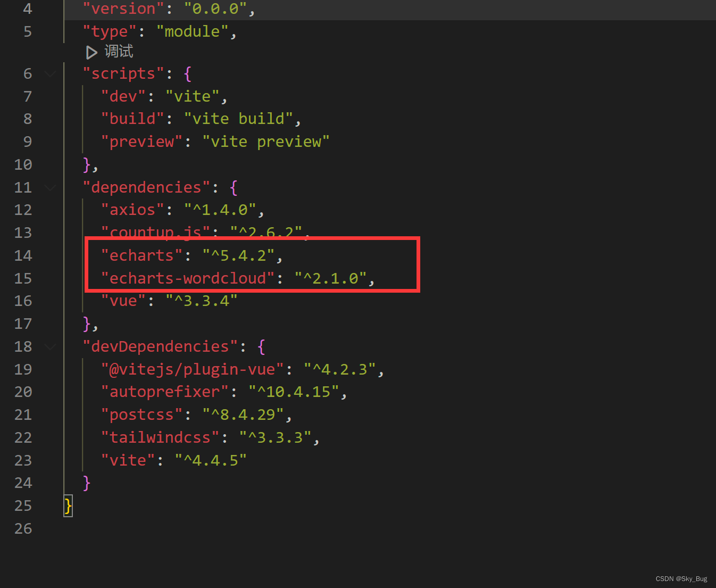This screenshot has width=716, height=588.
Task: Click the "vite preview" value
Action: click(x=266, y=142)
